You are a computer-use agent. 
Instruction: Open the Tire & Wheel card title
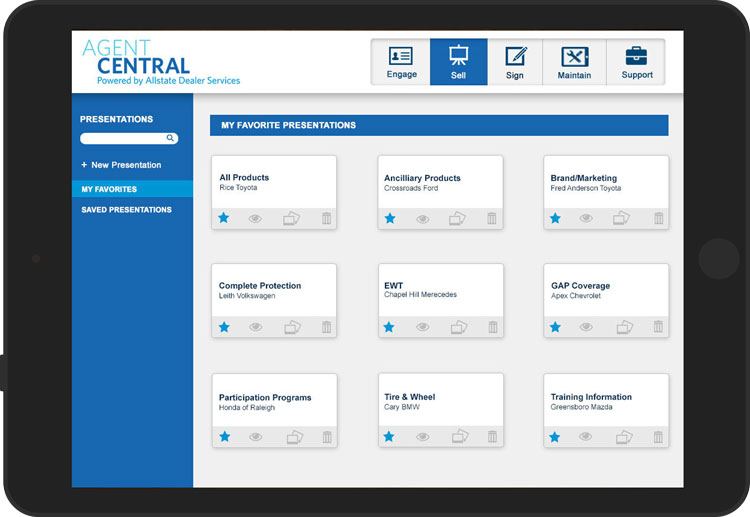pyautogui.click(x=409, y=397)
